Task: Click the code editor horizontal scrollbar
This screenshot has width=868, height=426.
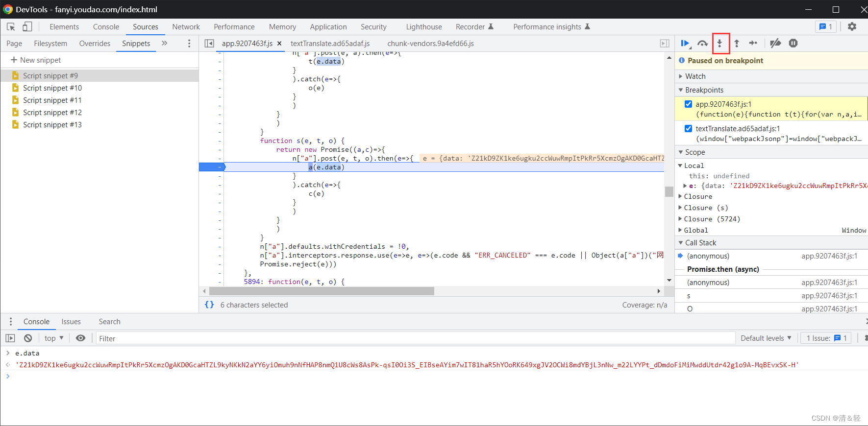Action: point(322,291)
